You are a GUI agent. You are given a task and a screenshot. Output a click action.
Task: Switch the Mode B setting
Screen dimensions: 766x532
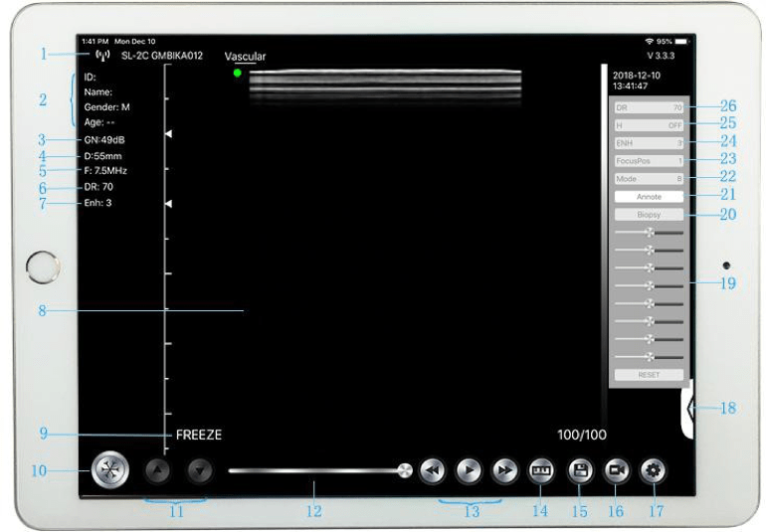[x=649, y=179]
